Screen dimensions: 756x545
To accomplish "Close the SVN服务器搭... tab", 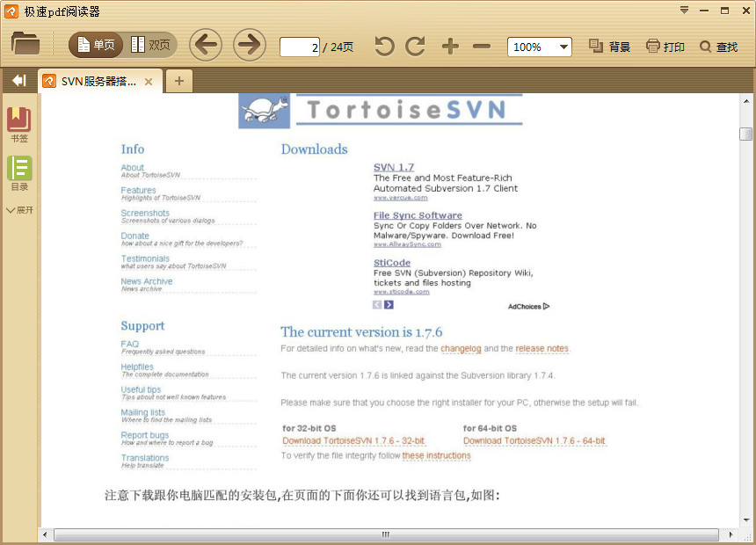I will click(x=149, y=82).
